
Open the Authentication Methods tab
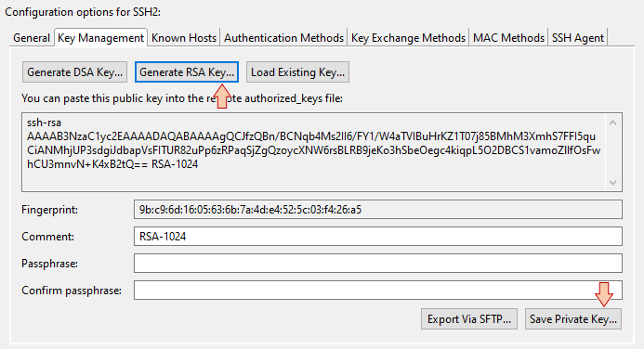click(283, 38)
